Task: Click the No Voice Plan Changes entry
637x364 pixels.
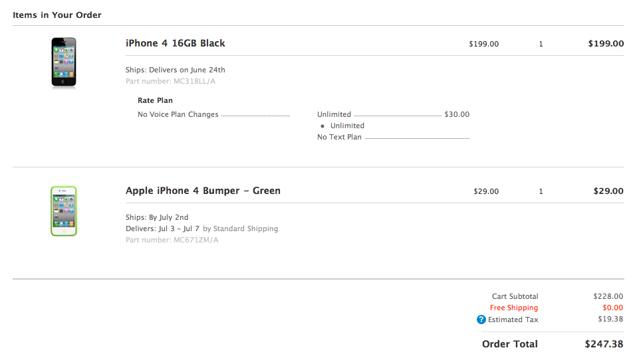Action: coord(178,114)
